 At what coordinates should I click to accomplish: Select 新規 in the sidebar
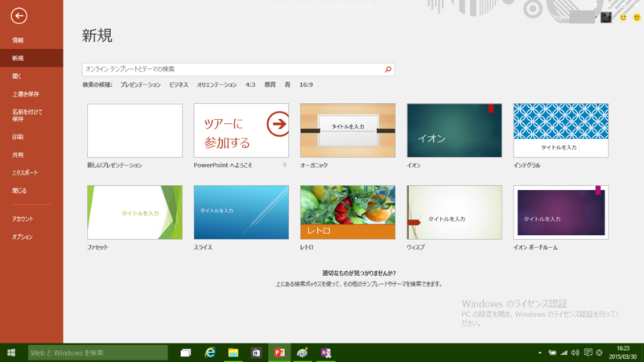pyautogui.click(x=31, y=58)
